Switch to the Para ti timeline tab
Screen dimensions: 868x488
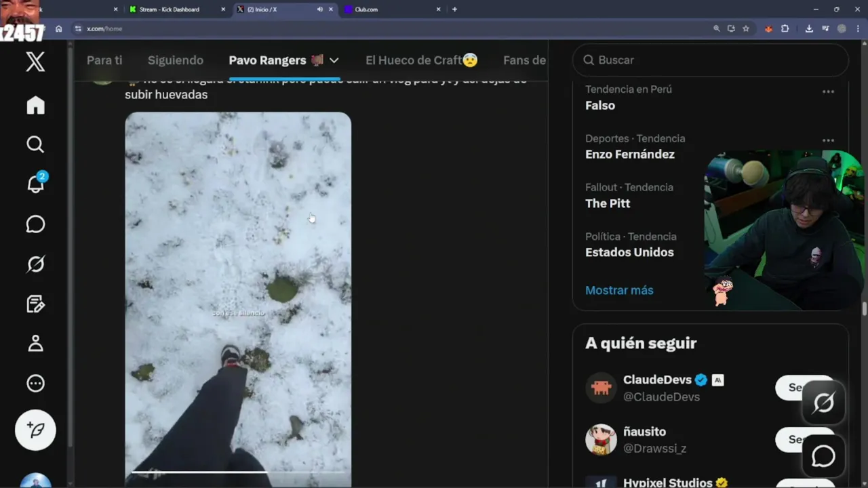(x=104, y=60)
